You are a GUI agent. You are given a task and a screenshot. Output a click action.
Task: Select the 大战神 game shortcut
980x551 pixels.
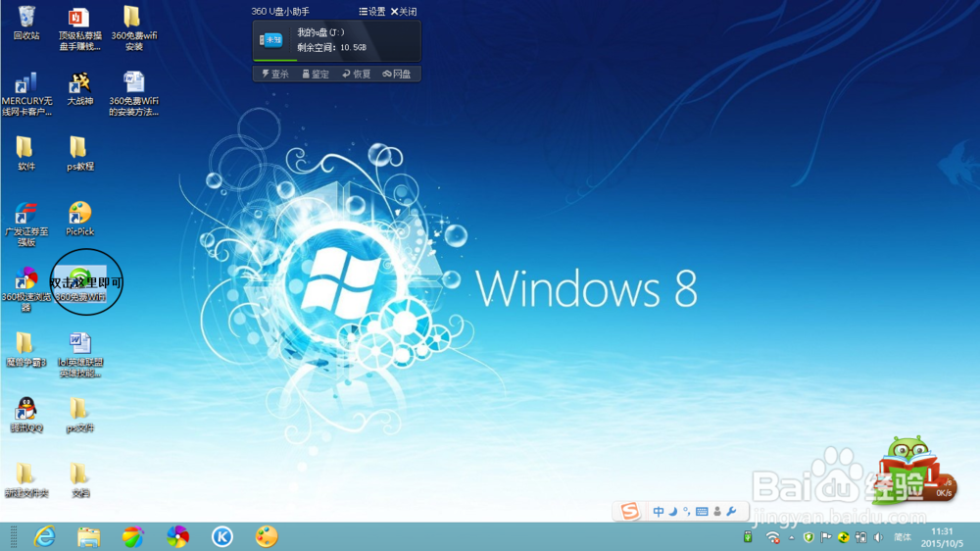[79, 89]
